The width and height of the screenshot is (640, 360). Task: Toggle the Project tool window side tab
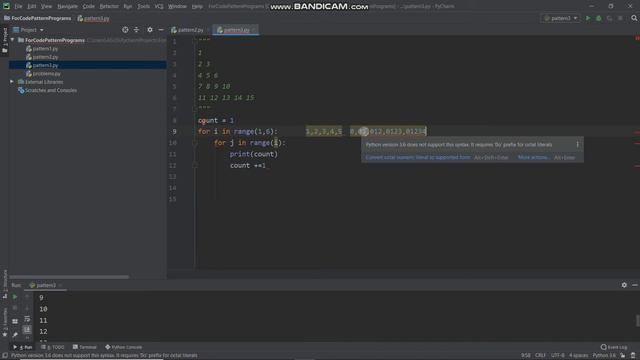tap(4, 40)
